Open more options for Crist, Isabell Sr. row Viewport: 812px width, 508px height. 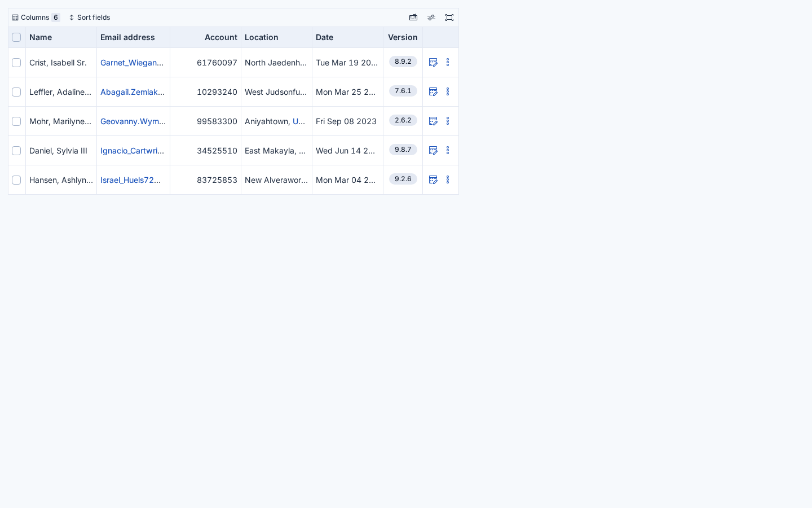(x=448, y=62)
